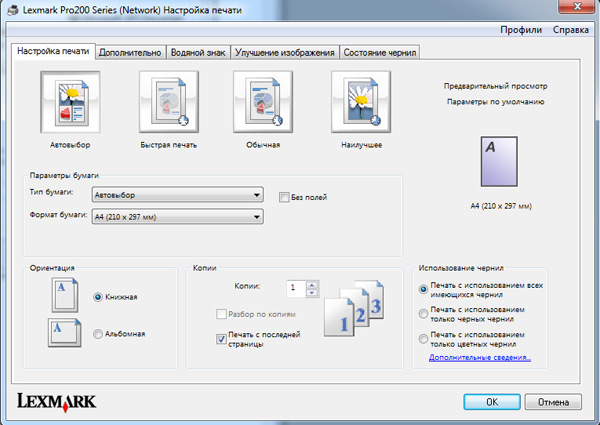Open the Тип бумаги dropdown

pyautogui.click(x=177, y=195)
